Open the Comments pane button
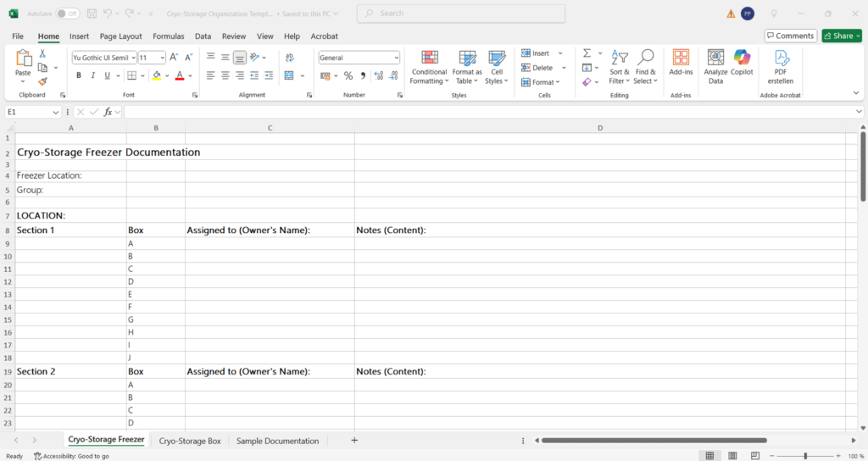The image size is (868, 461). pyautogui.click(x=790, y=36)
